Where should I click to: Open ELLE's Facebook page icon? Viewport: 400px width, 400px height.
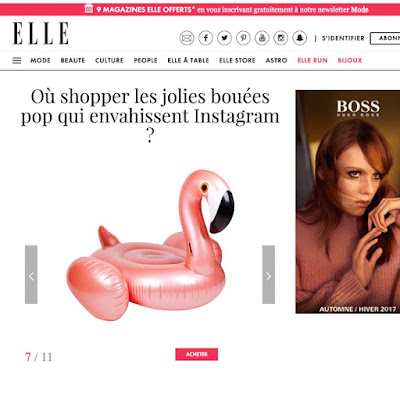206,38
